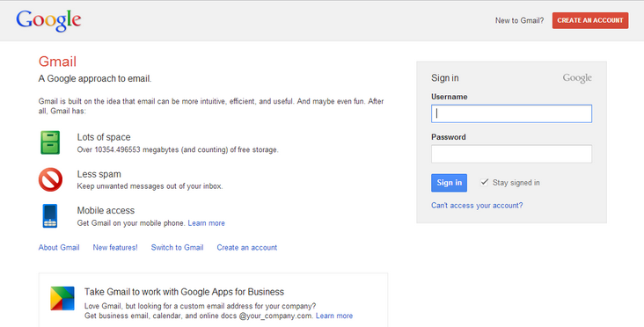The height and width of the screenshot is (327, 644).
Task: Click the red Create an Account button
Action: [590, 20]
